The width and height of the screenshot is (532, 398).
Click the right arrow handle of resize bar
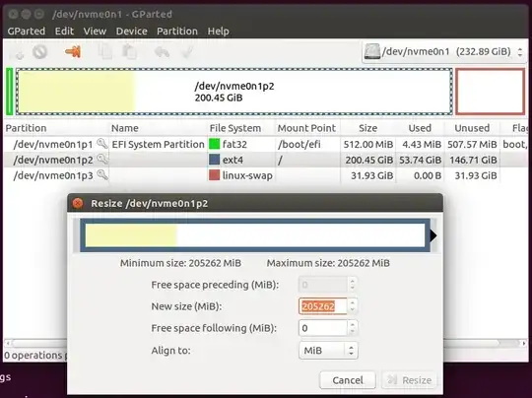[x=433, y=235]
